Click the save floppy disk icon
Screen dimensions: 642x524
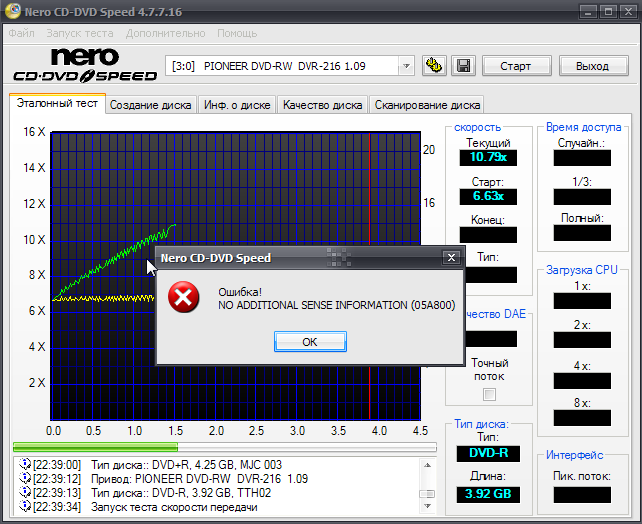pos(463,66)
